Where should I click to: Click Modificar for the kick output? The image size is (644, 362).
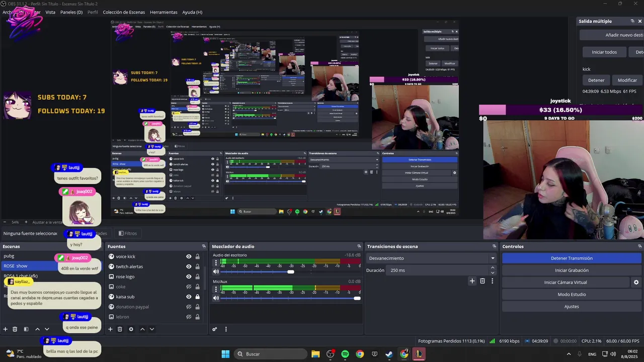(x=627, y=80)
